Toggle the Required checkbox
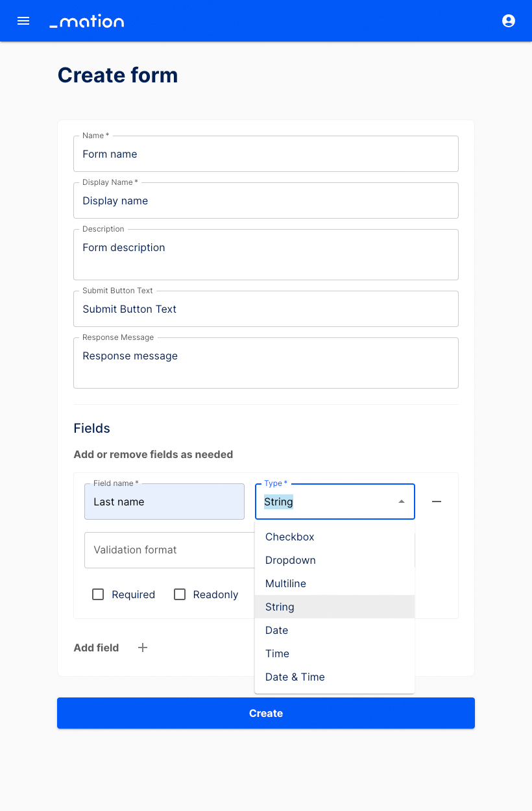532x811 pixels. 98,594
